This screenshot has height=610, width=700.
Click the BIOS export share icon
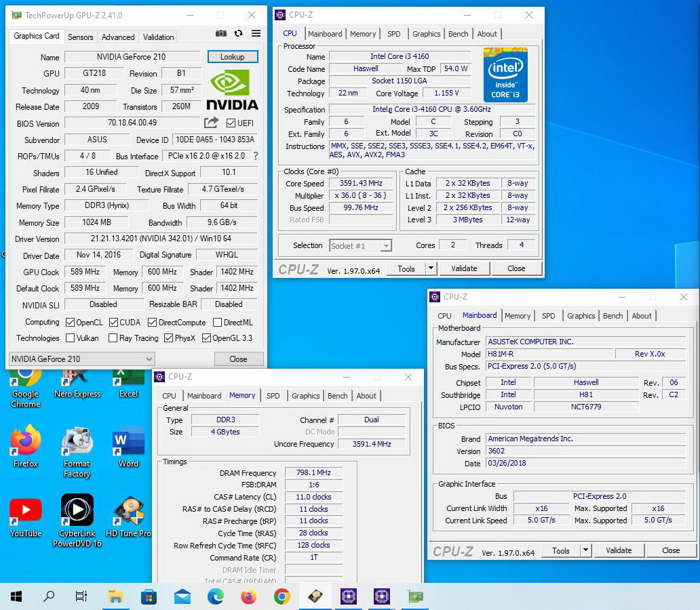pos(211,122)
